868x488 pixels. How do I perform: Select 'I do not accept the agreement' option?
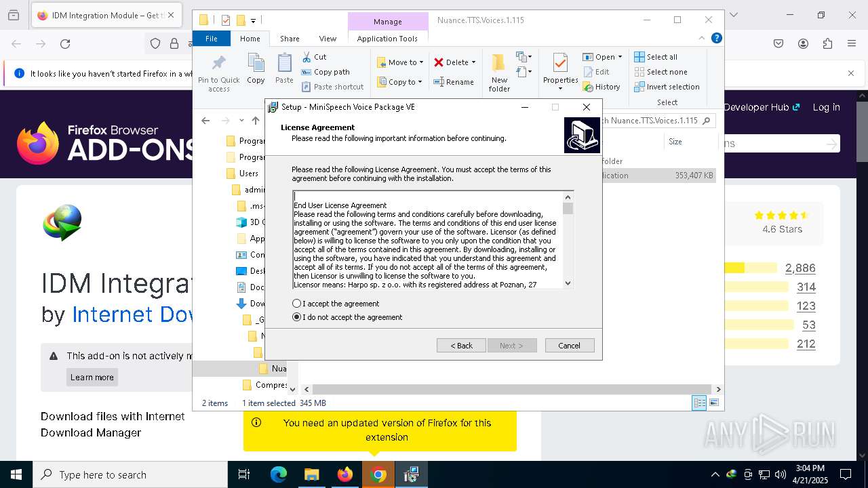[296, 317]
